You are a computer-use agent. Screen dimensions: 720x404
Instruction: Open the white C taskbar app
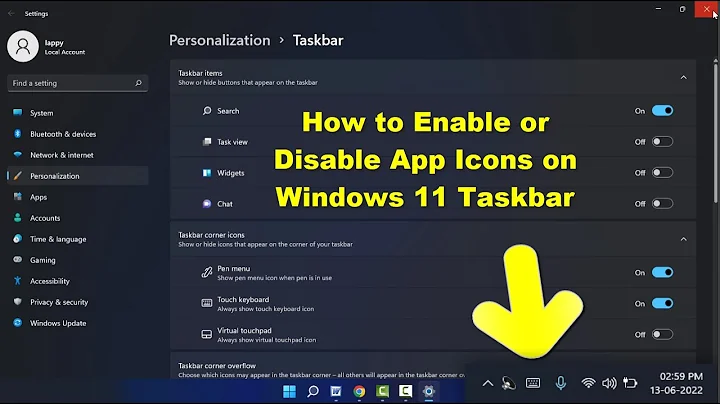click(405, 391)
